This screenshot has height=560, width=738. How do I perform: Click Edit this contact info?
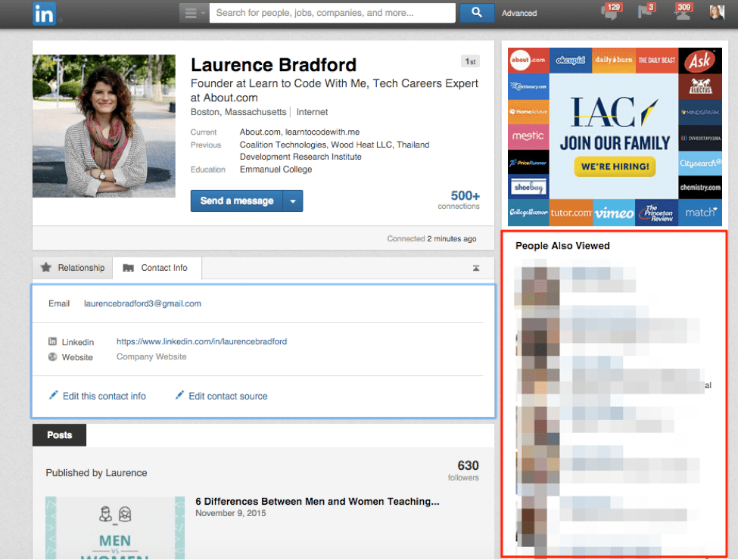(104, 396)
